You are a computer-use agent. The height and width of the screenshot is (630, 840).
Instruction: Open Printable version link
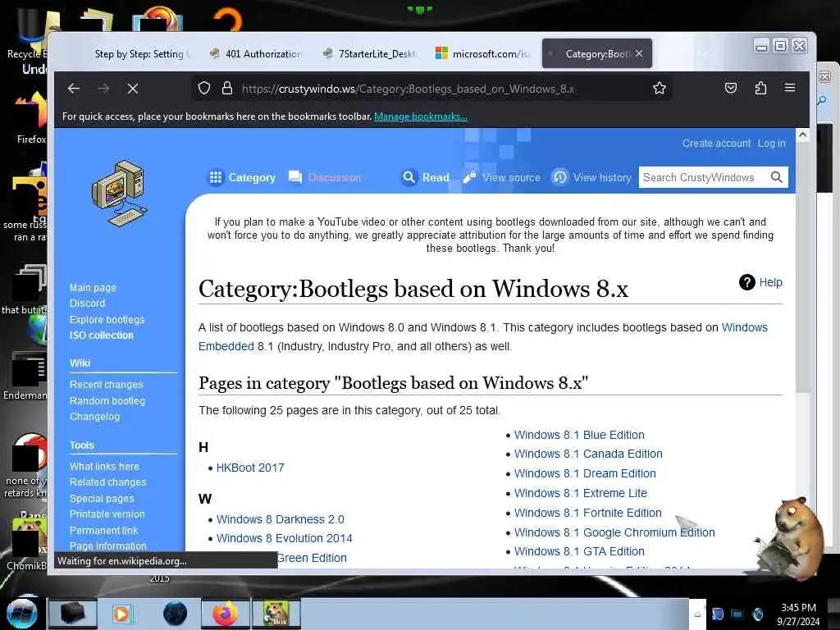click(107, 514)
